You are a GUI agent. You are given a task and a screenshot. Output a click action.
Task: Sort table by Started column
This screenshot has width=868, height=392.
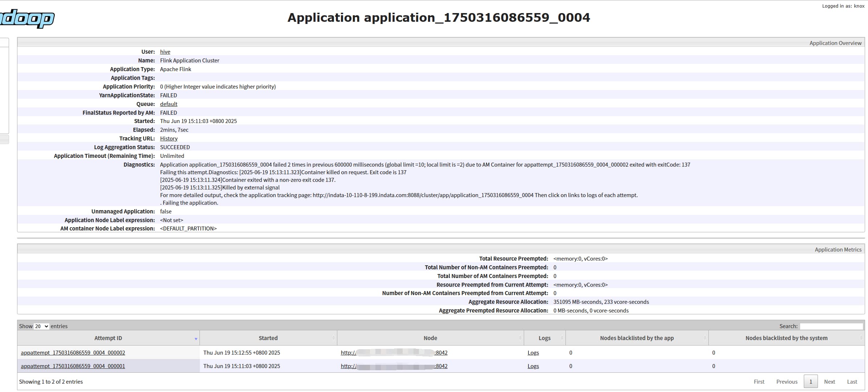pyautogui.click(x=268, y=338)
